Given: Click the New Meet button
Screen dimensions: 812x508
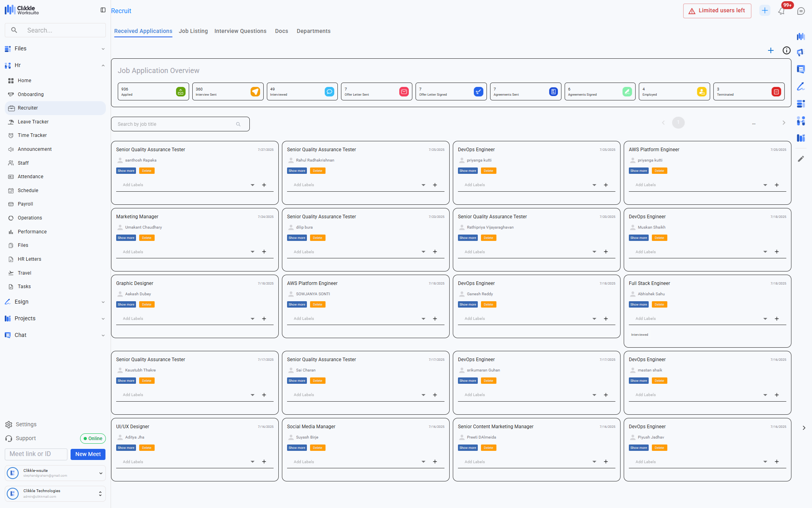Looking at the screenshot, I should pyautogui.click(x=88, y=454).
